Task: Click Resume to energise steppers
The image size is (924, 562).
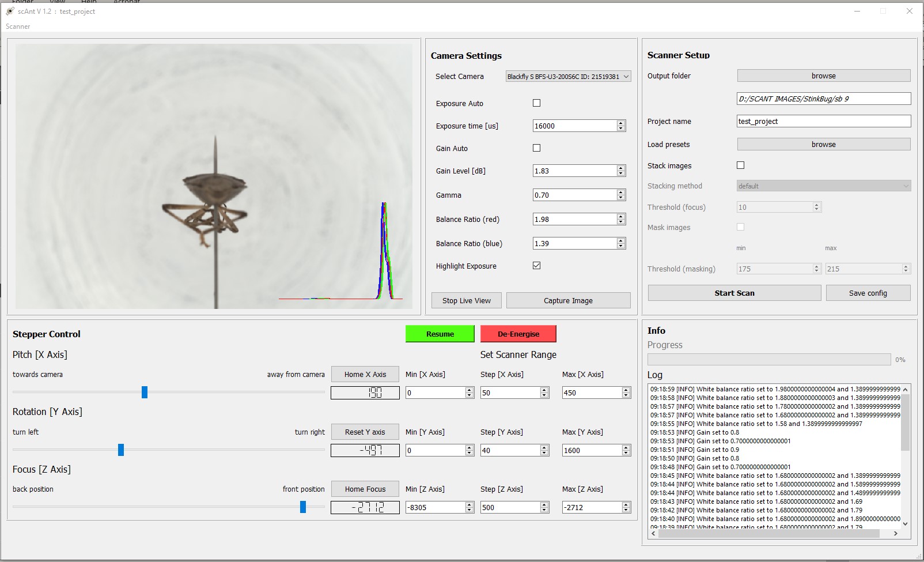Action: pos(440,334)
